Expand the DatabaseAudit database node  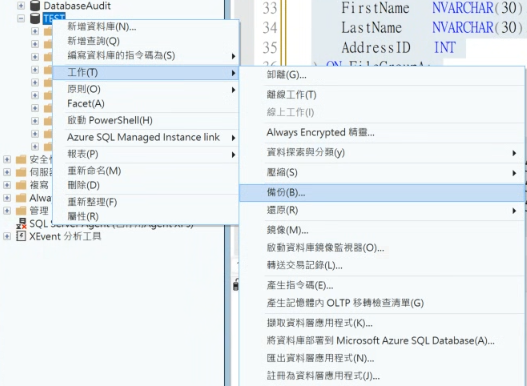tap(21, 5)
